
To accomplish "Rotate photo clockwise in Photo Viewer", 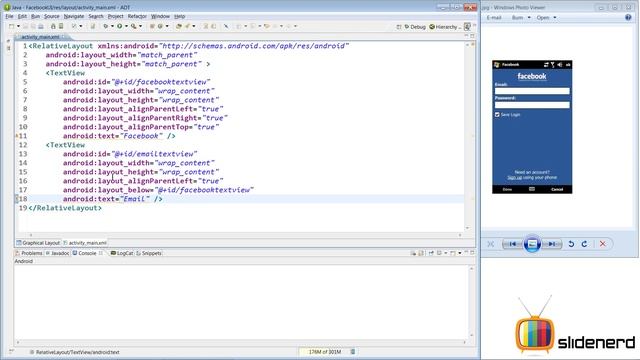I will (x=585, y=244).
